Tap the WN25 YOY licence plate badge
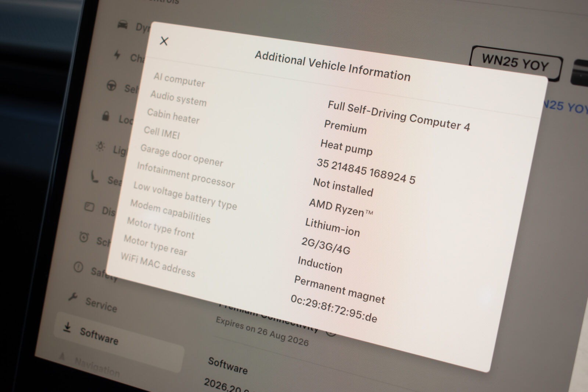 pyautogui.click(x=516, y=62)
